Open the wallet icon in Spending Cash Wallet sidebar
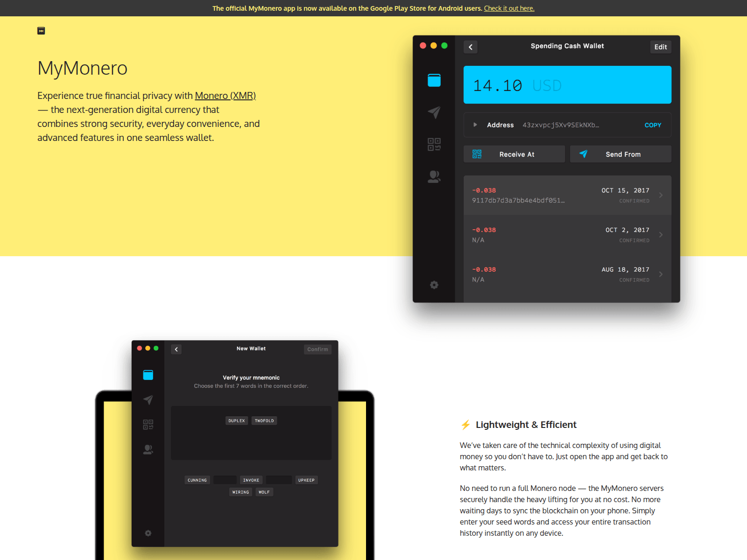747x560 pixels. click(x=434, y=80)
